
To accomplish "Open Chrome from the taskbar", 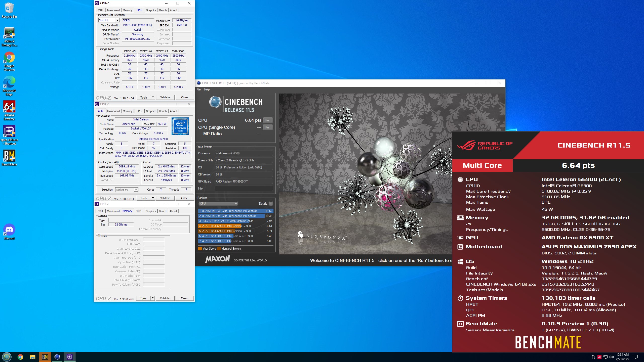I will pos(20,357).
